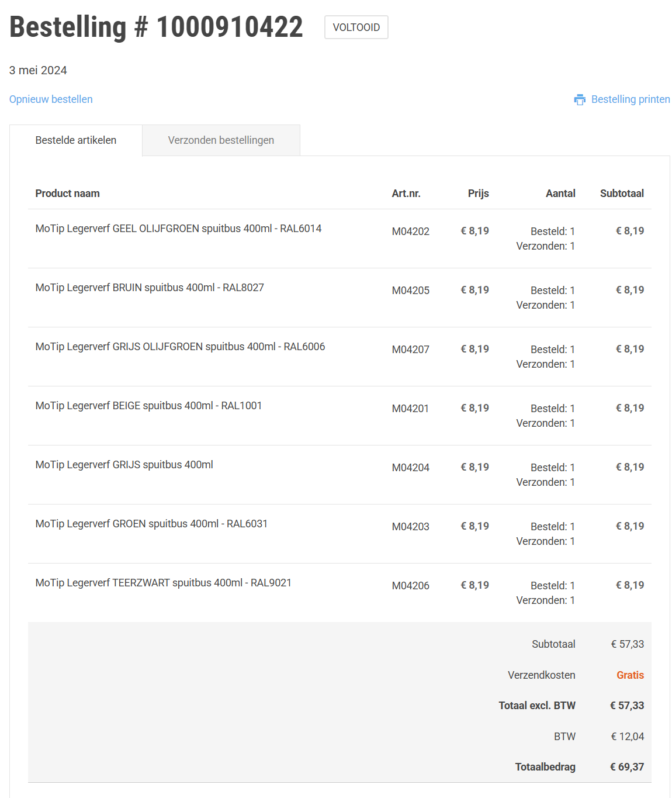Image resolution: width=672 pixels, height=798 pixels.
Task: Click 'Besteld: 1' in the M04202 row
Action: (x=553, y=232)
